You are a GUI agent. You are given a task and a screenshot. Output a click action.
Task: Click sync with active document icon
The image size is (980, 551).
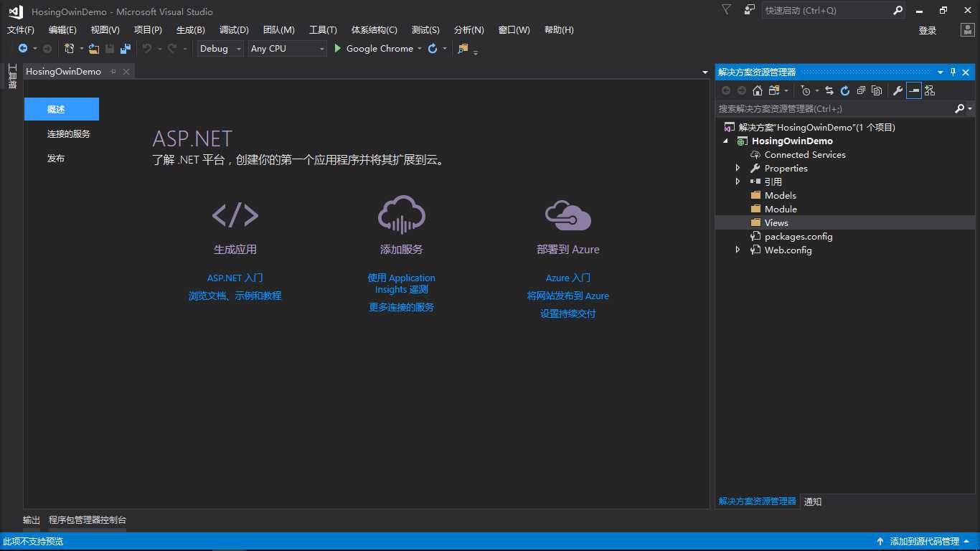(829, 90)
